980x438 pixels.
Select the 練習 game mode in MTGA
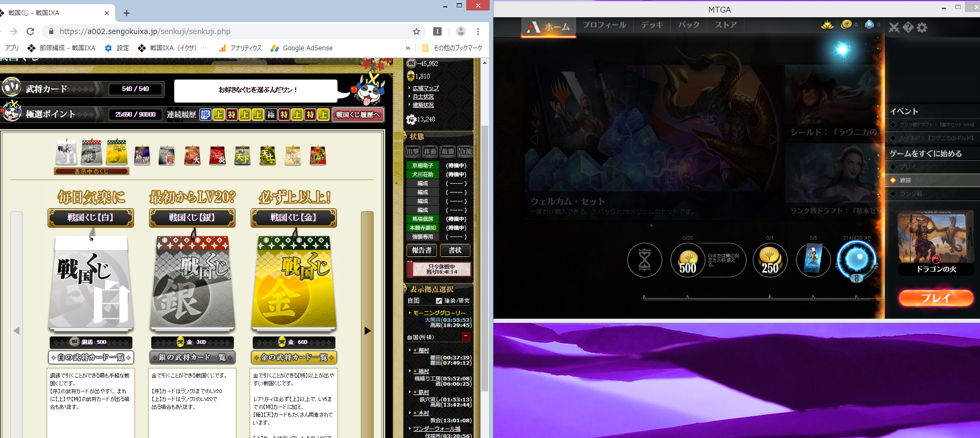[x=932, y=180]
